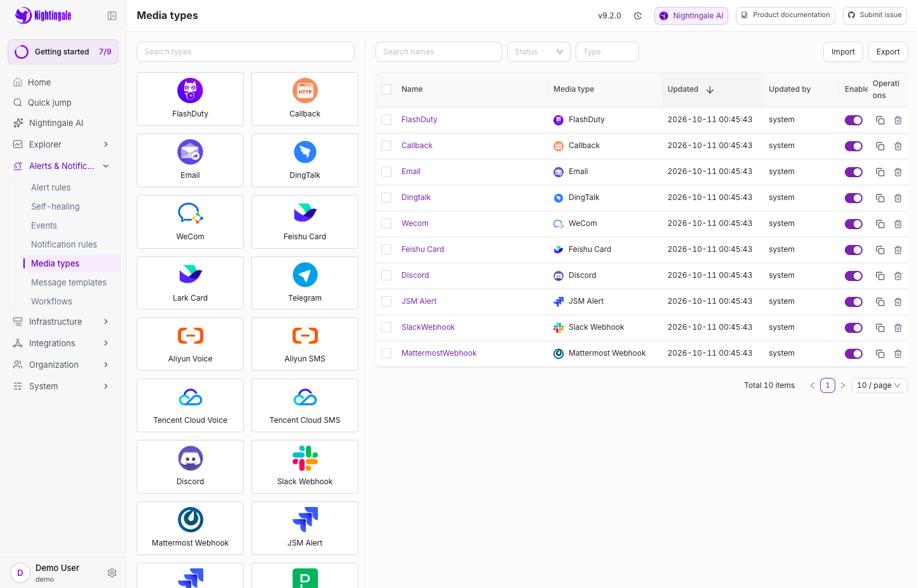Image resolution: width=917 pixels, height=588 pixels.
Task: Go to Notification rules
Action: tap(64, 244)
